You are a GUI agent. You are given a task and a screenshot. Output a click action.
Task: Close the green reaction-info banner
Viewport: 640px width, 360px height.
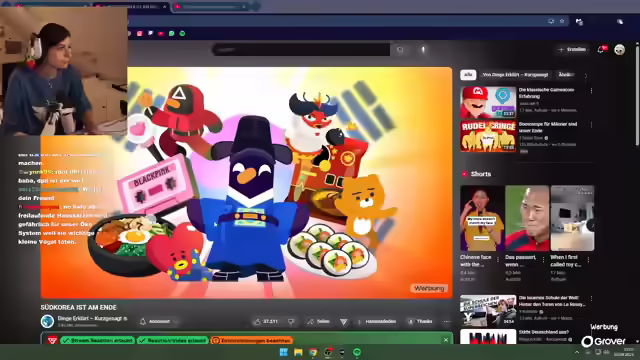[x=446, y=340]
